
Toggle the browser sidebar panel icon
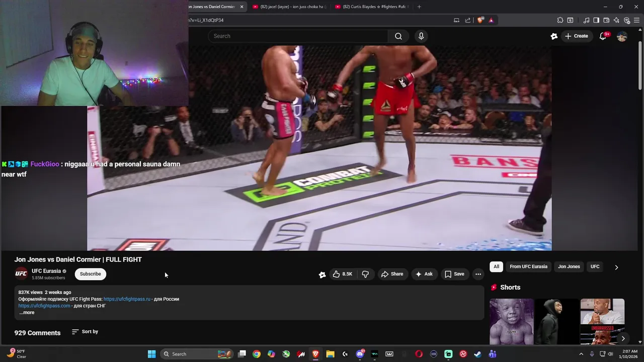pos(596,20)
